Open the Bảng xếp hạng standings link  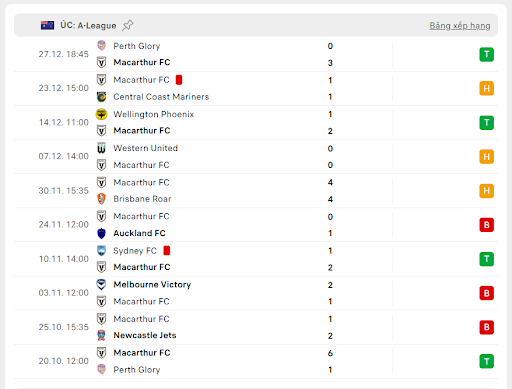(460, 26)
